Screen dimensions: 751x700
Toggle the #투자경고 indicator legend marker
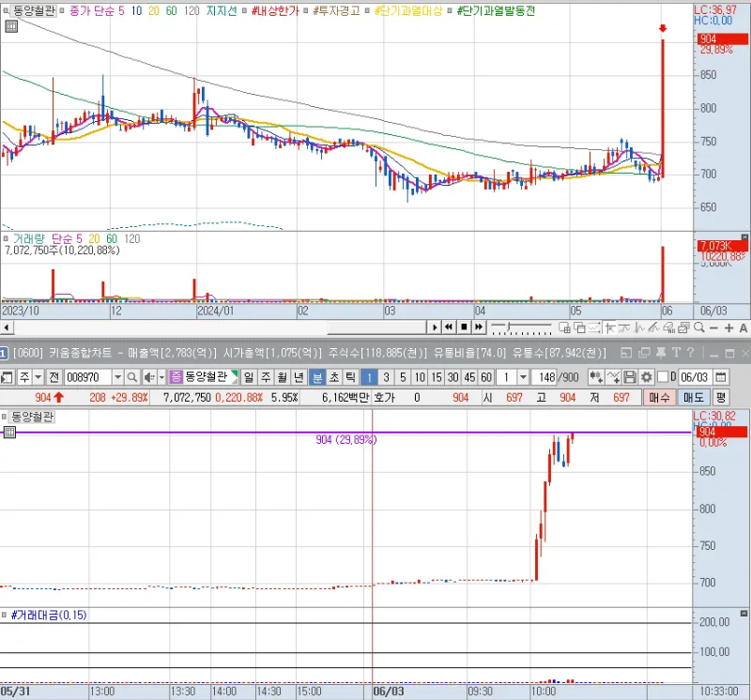point(306,10)
